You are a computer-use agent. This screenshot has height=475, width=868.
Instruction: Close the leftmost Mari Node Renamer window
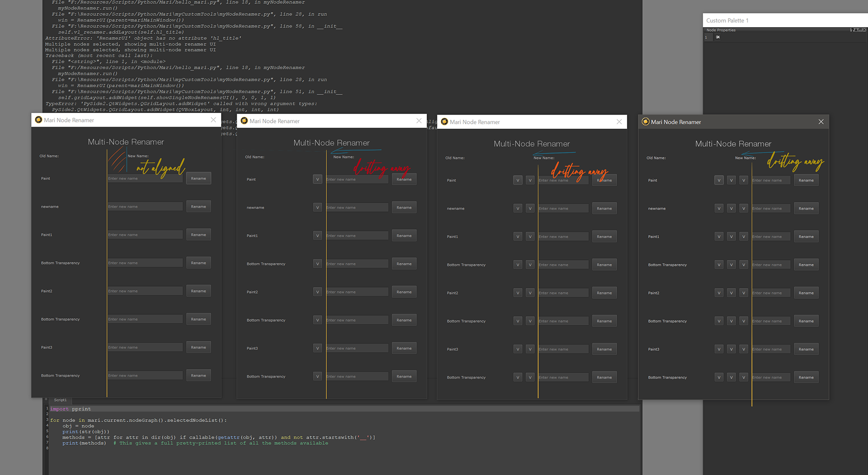point(213,120)
